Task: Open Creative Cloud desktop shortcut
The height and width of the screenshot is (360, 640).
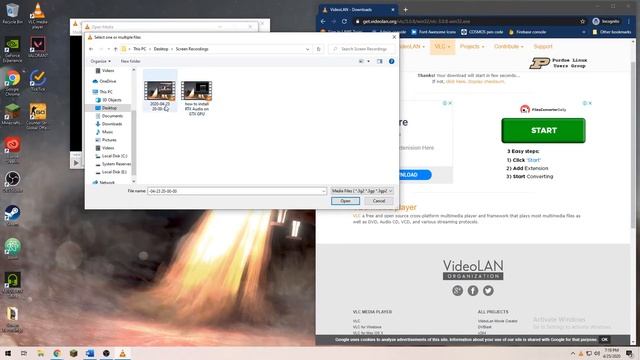Action: click(x=12, y=149)
